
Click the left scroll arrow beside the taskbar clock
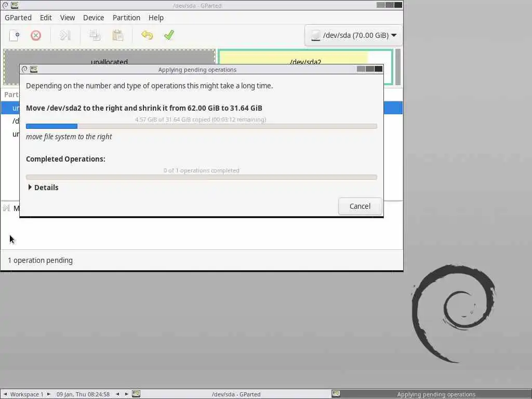pyautogui.click(x=117, y=394)
